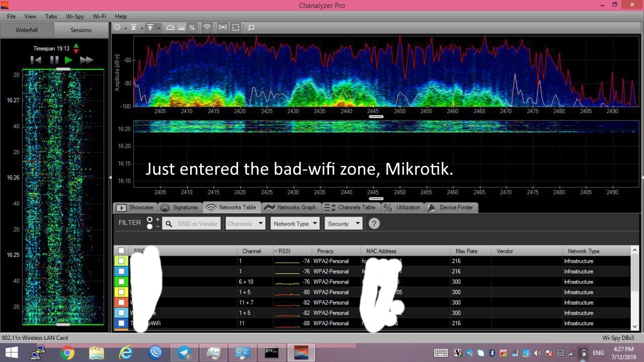Image resolution: width=644 pixels, height=362 pixels.
Task: Sort the table by the RSSI column header
Action: pyautogui.click(x=291, y=251)
